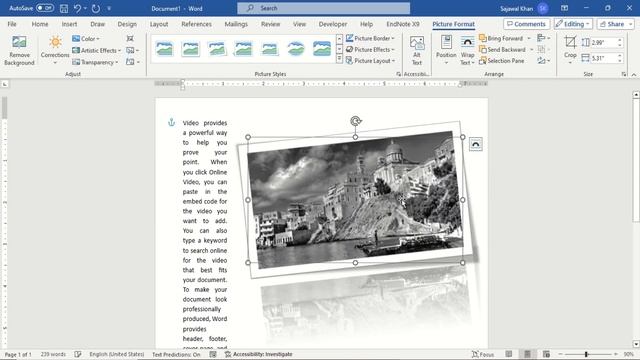This screenshot has width=640, height=360.
Task: Switch to the EndNote X9 tab
Action: pyautogui.click(x=403, y=24)
